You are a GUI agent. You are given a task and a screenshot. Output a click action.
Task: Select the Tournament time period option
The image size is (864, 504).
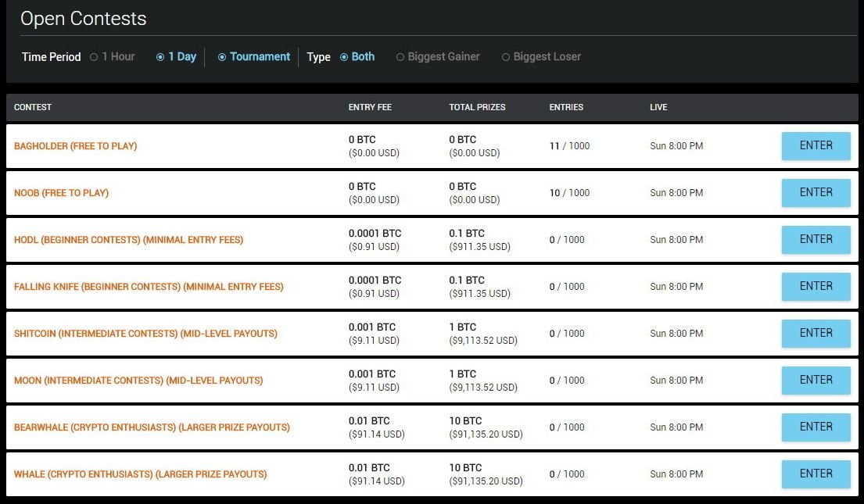coord(254,57)
